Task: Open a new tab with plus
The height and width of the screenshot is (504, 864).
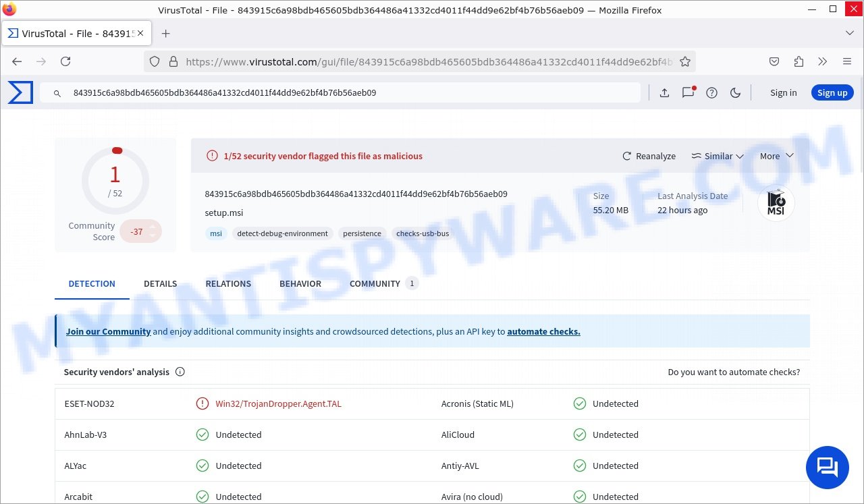Action: point(165,33)
